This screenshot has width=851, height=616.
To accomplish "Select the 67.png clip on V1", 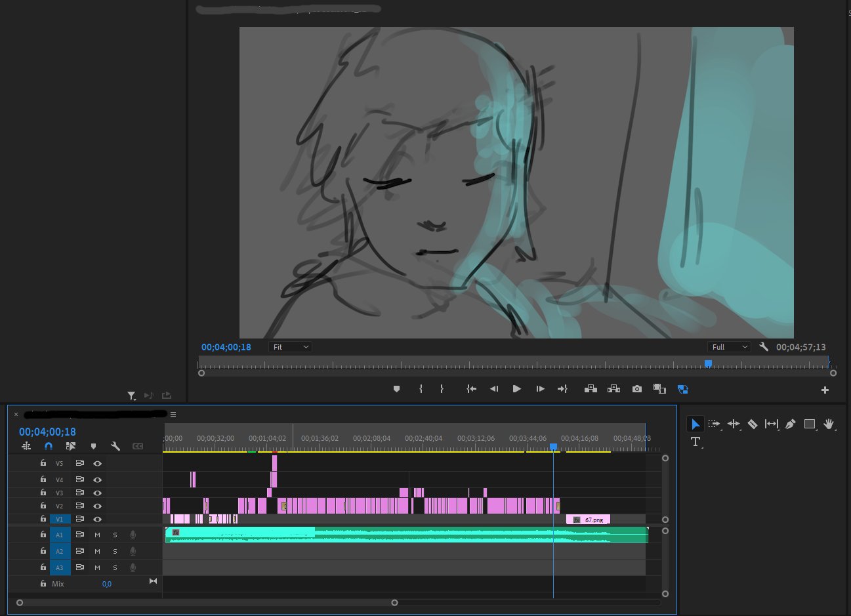I will click(589, 520).
